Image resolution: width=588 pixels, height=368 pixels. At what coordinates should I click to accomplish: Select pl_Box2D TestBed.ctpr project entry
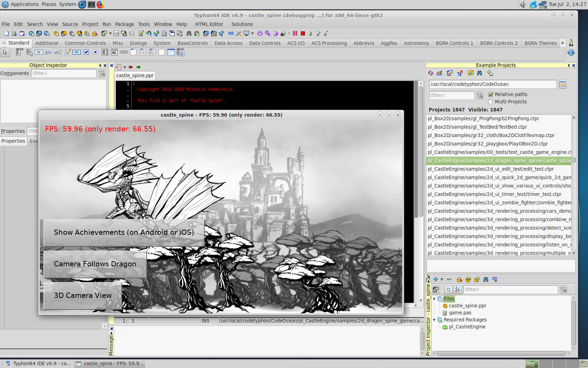click(x=477, y=127)
